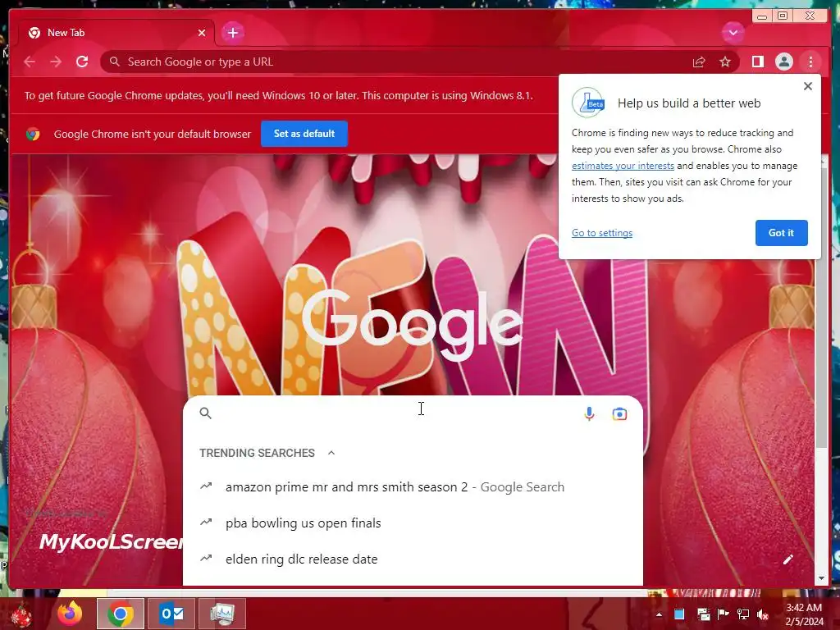Go forward using the browser forward arrow

point(56,62)
